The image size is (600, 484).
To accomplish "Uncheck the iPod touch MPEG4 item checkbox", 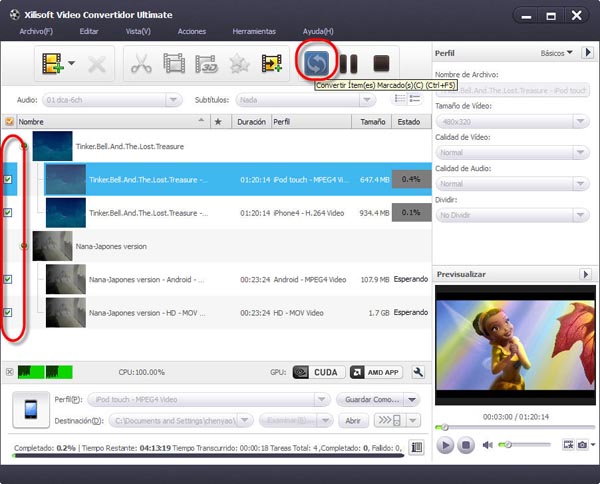I will point(9,181).
